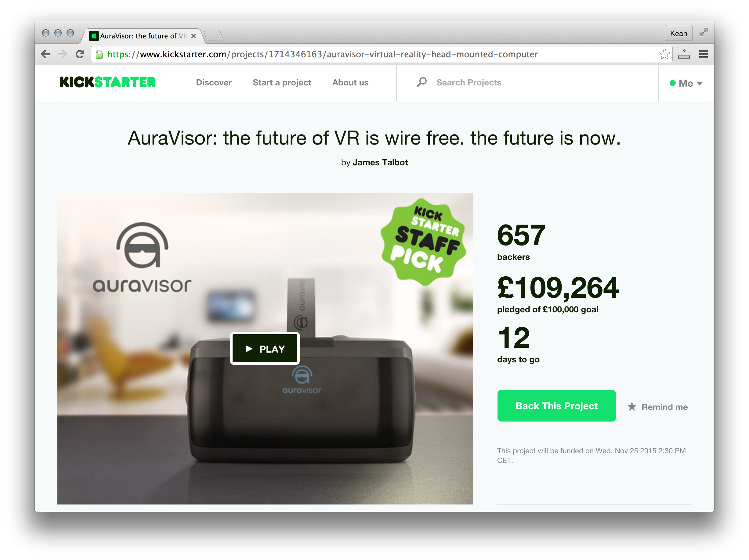
Task: Open the Chrome hamburger menu
Action: pos(703,54)
